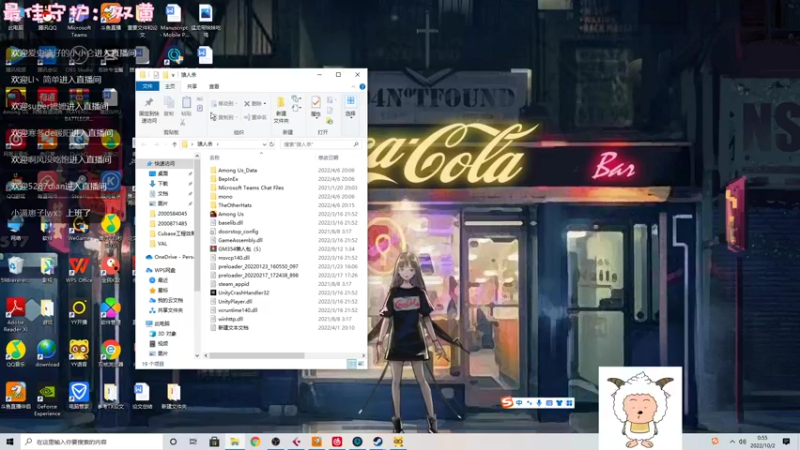Select the 3D Objects item under This PC
Screen dimensions: 800x450
[x=163, y=333]
